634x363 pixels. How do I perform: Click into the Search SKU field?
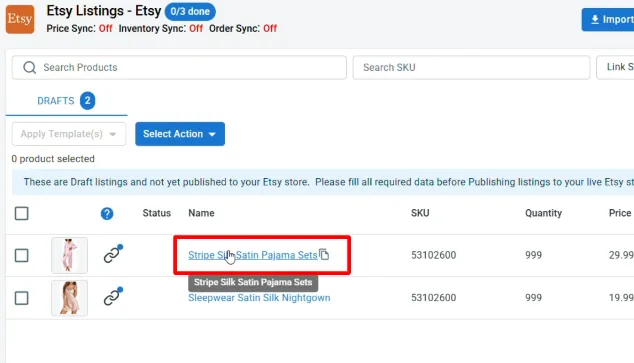click(x=471, y=68)
